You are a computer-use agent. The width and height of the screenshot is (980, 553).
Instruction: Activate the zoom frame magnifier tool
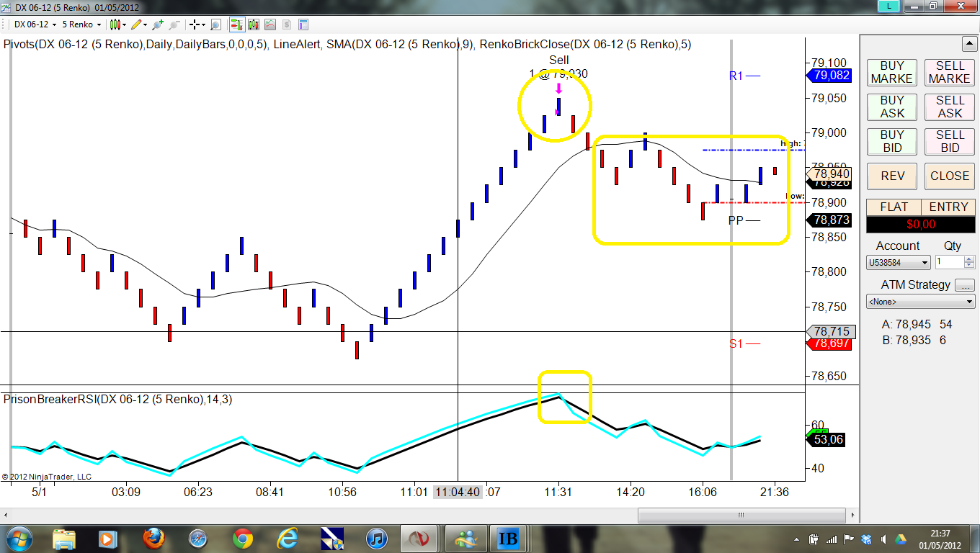click(x=217, y=24)
